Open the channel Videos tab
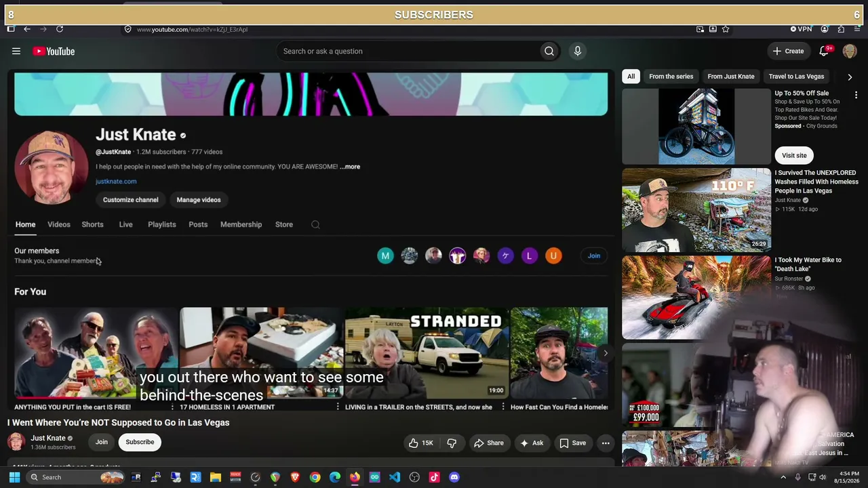This screenshot has width=868, height=488. tap(59, 225)
